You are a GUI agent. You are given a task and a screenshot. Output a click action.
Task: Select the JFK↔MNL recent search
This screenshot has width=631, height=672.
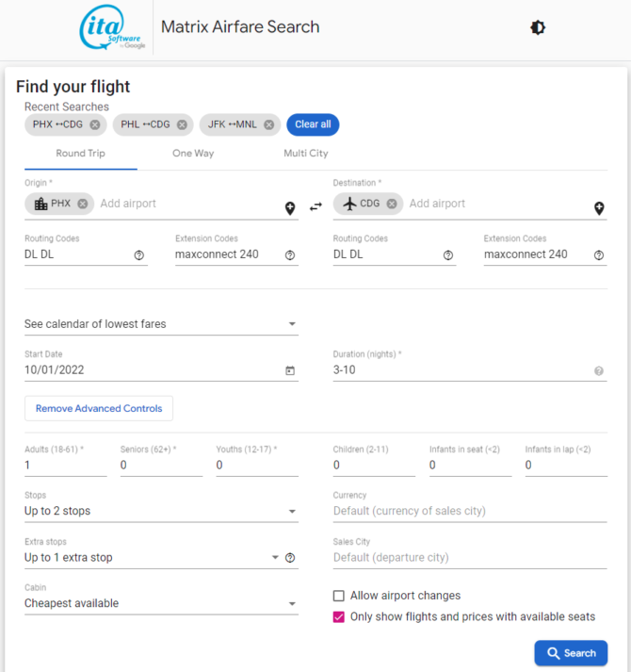pyautogui.click(x=233, y=124)
